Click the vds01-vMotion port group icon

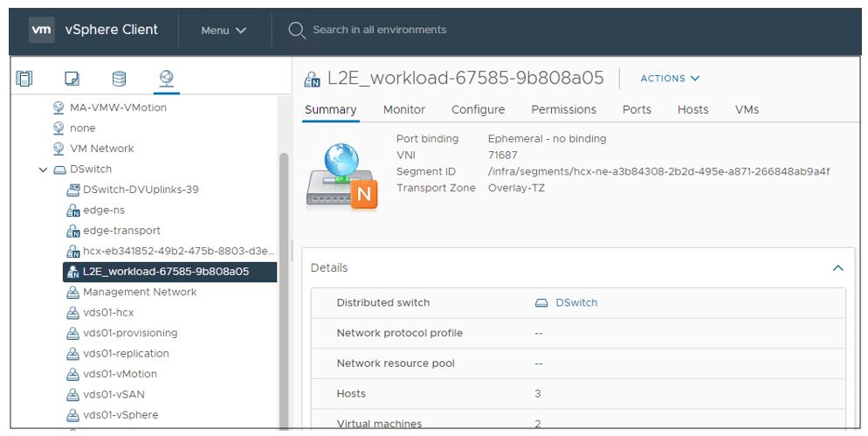coord(73,375)
